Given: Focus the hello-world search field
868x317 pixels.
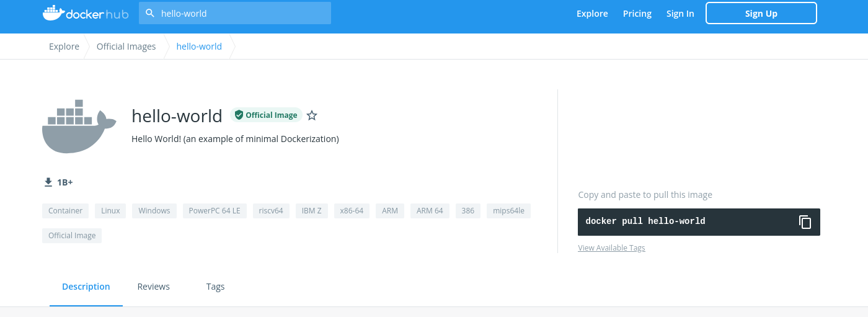Looking at the screenshot, I should [235, 13].
